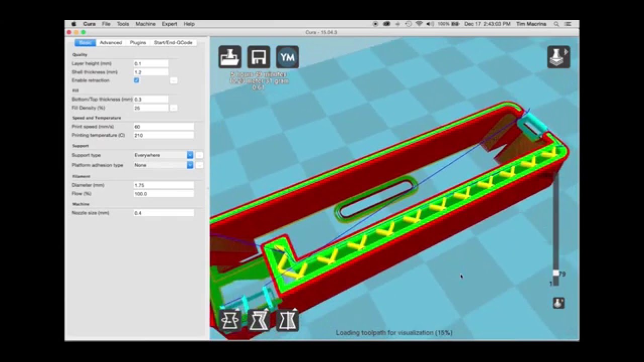Click the Time Machine icon in menu bar

coord(409,24)
